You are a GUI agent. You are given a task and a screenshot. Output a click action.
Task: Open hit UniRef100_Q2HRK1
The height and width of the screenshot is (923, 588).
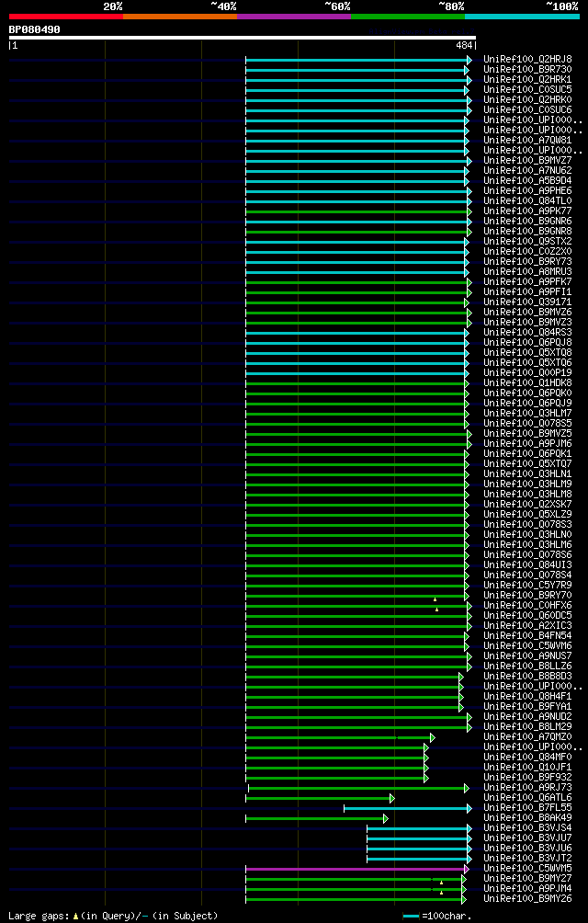[x=527, y=79]
